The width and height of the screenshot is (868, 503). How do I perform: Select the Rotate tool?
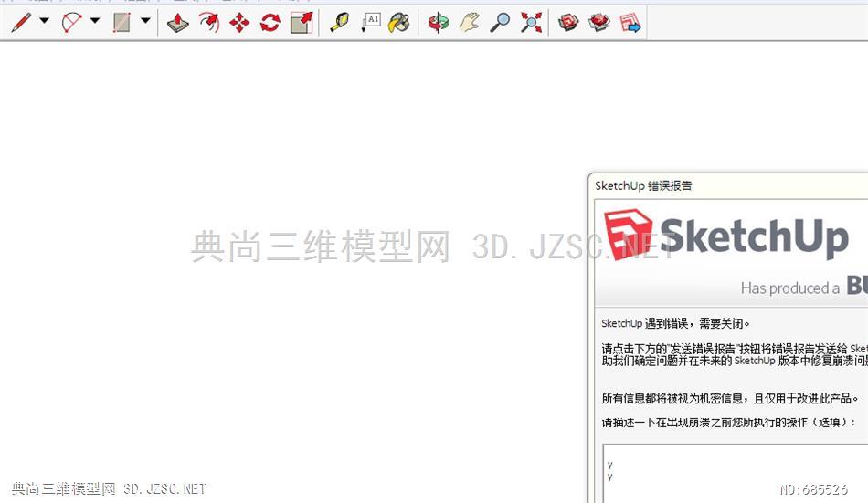[270, 23]
